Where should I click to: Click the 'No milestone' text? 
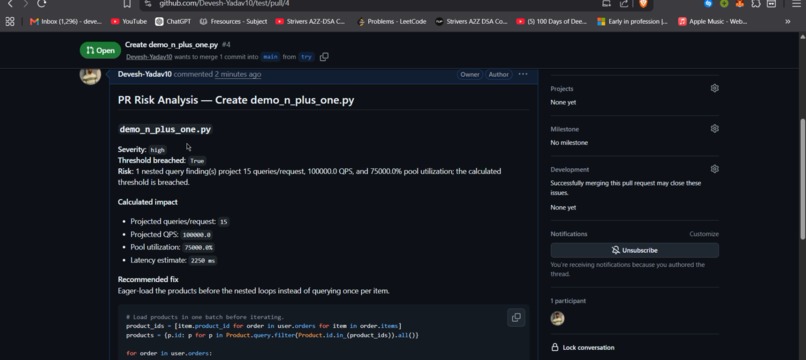tap(569, 143)
